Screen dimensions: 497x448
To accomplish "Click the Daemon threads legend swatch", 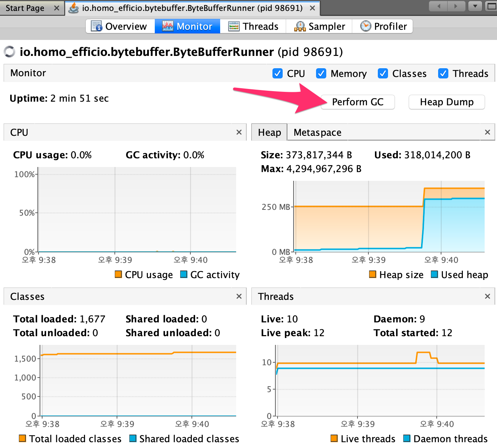I will [x=407, y=438].
